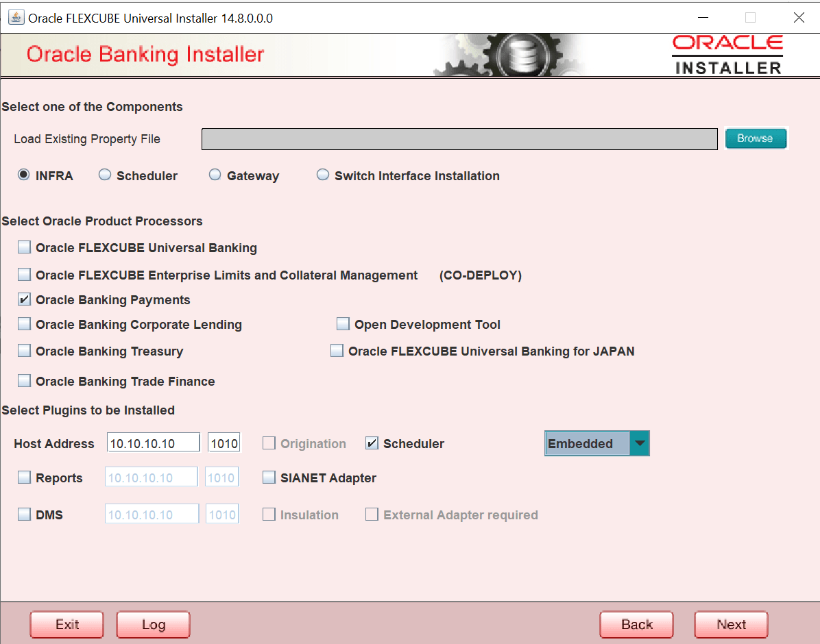This screenshot has height=644, width=820.
Task: Click the Host Address label
Action: [x=54, y=444]
